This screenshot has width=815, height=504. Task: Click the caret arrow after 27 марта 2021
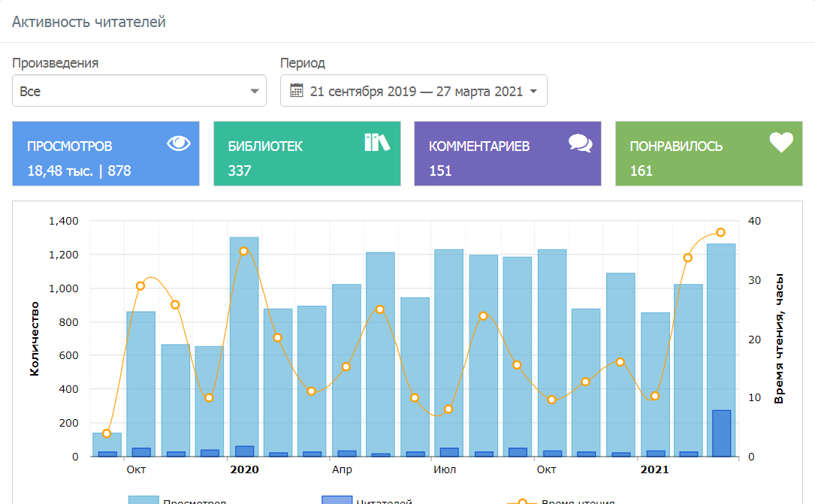(x=533, y=92)
